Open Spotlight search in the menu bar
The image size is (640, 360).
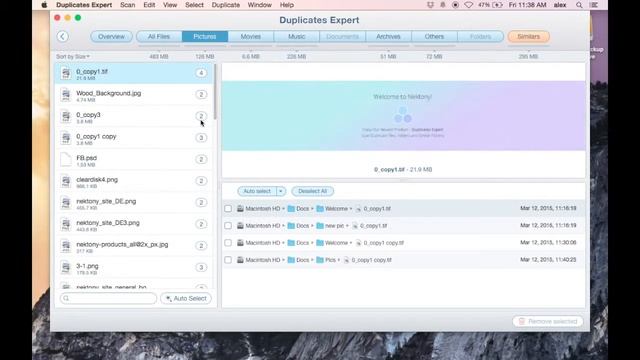[x=579, y=5]
